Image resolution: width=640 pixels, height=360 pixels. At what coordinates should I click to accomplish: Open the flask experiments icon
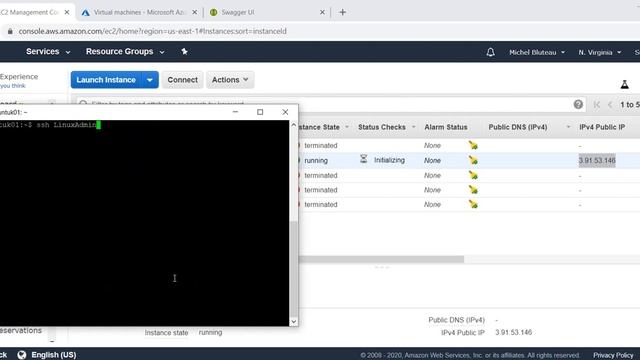coord(624,84)
